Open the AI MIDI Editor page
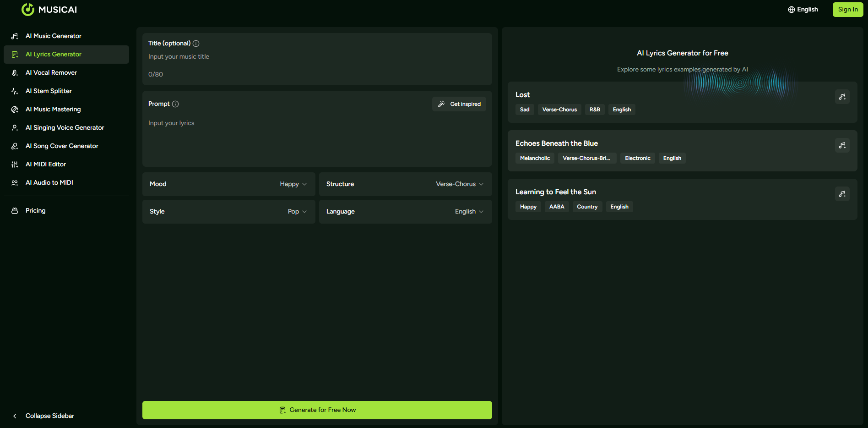The image size is (868, 428). tap(46, 165)
